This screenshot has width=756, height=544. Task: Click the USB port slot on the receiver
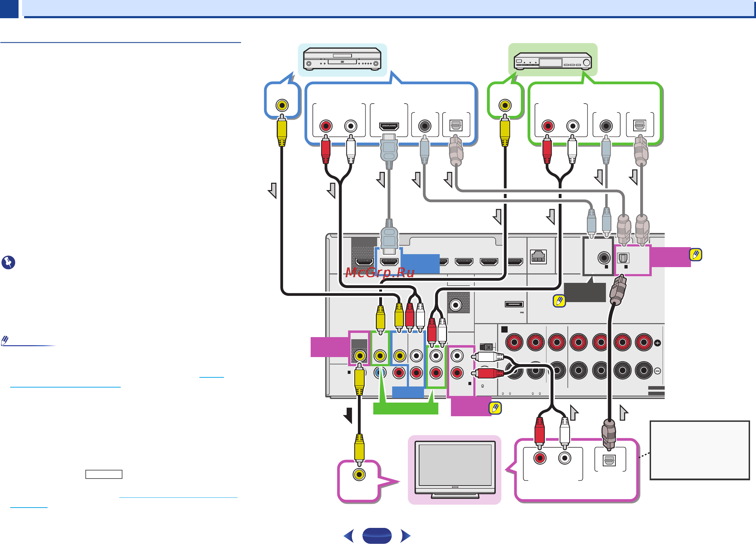point(514,304)
